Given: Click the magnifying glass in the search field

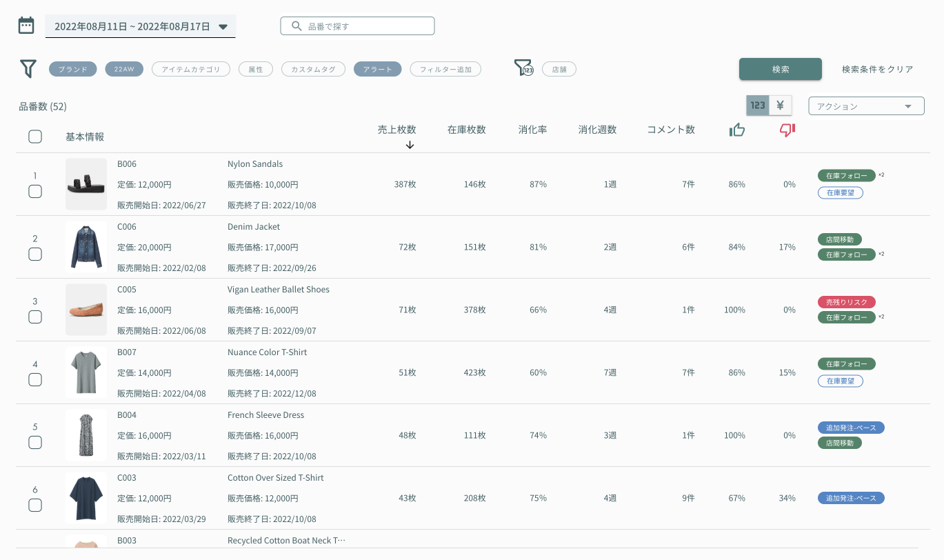Looking at the screenshot, I should [x=297, y=26].
